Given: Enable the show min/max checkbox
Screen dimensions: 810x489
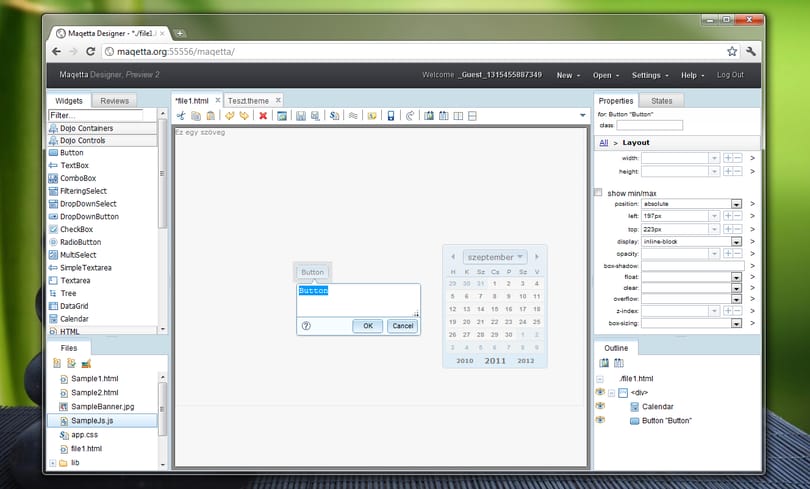Looking at the screenshot, I should point(598,193).
